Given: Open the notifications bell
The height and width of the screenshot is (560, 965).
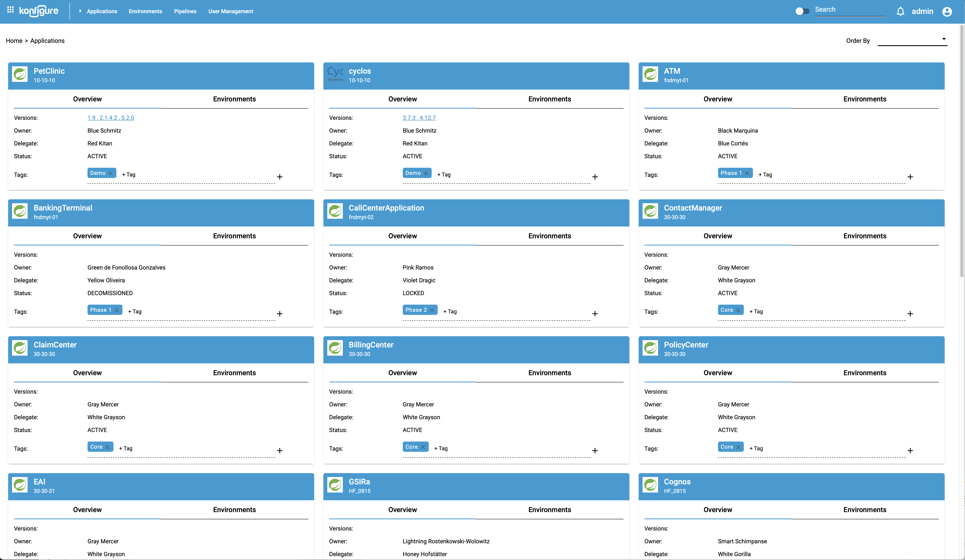Looking at the screenshot, I should tap(900, 11).
